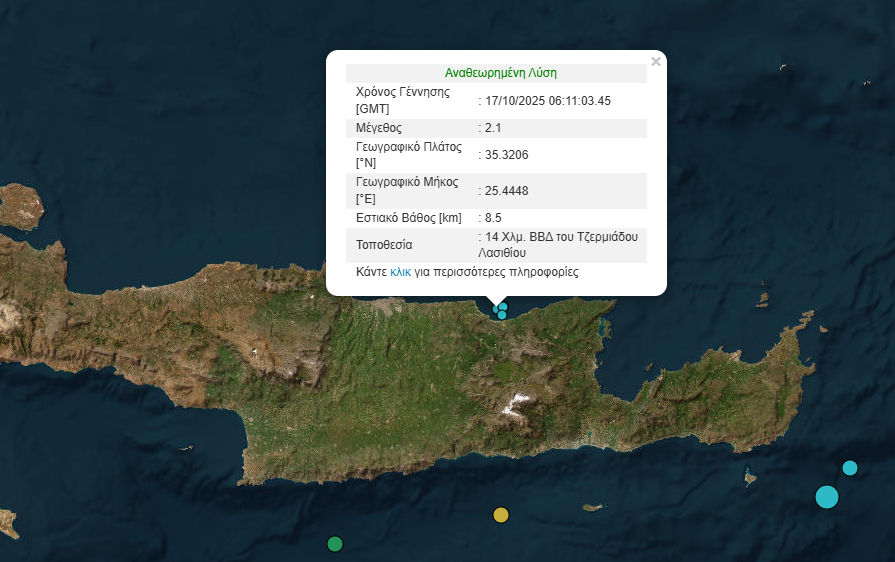The image size is (895, 562).
Task: Click the snow-capped mountain on the map
Action: (516, 404)
